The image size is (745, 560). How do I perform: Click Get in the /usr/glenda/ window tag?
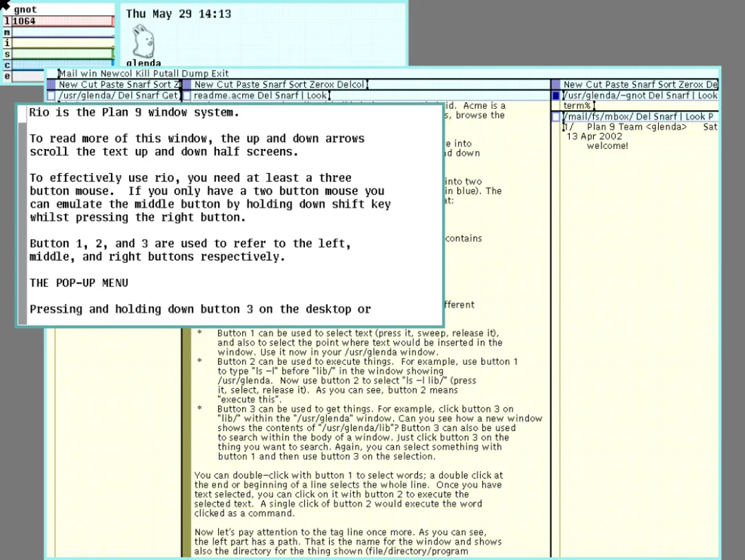click(170, 95)
